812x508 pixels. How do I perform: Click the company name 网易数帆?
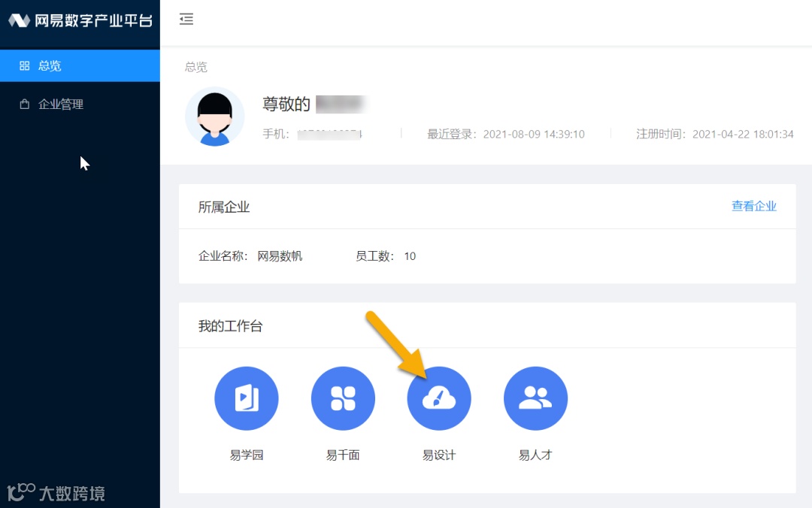[280, 256]
